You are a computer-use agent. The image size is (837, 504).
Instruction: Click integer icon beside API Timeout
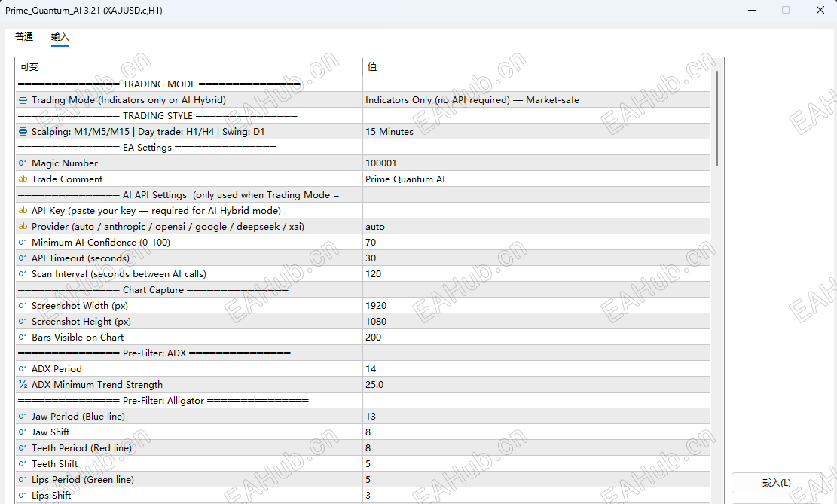pyautogui.click(x=23, y=258)
